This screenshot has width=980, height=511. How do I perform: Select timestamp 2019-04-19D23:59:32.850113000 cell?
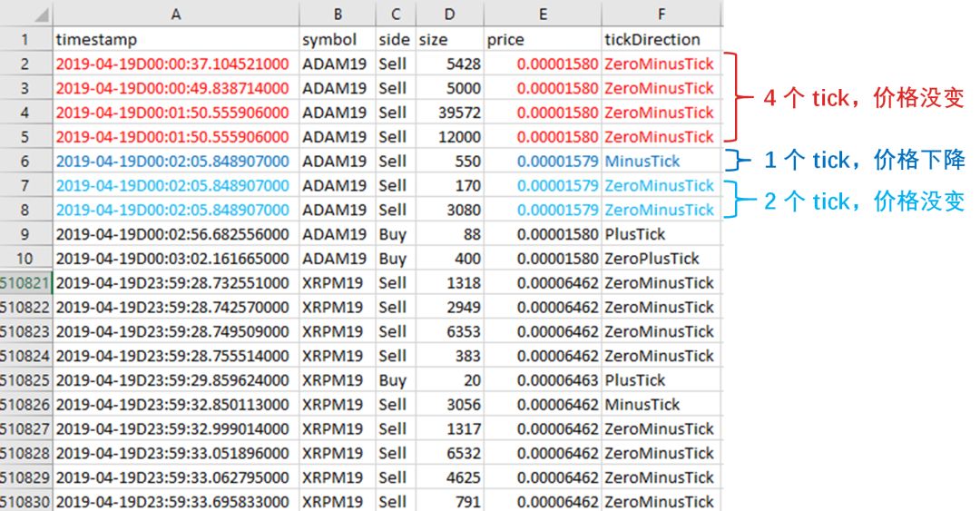point(176,405)
